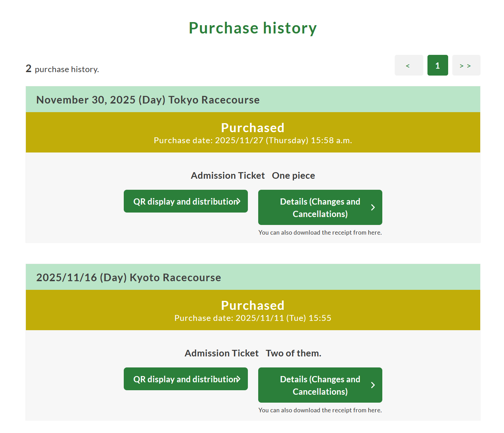Click the receipt download note under Kyoto Racecourse details
This screenshot has width=504, height=433.
320,410
